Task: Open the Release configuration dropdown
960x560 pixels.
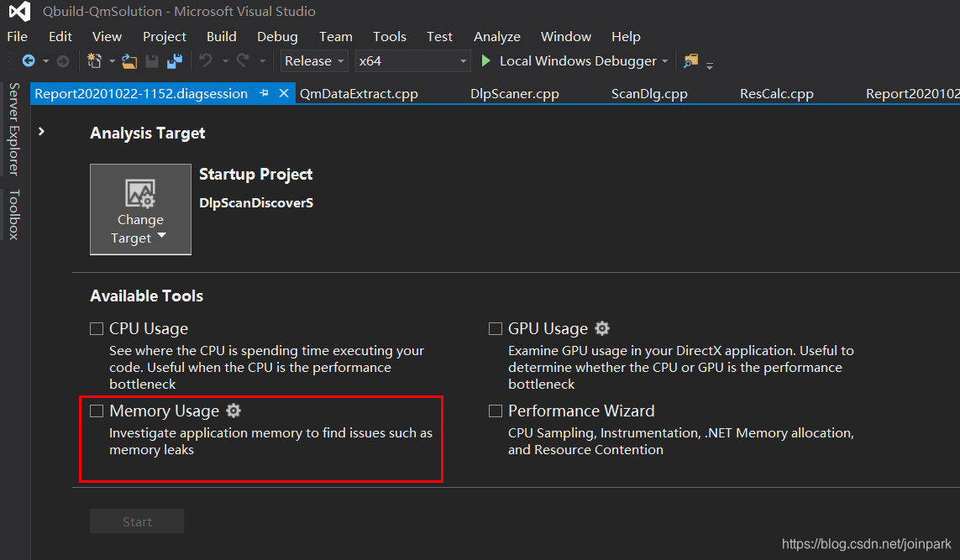Action: [315, 61]
